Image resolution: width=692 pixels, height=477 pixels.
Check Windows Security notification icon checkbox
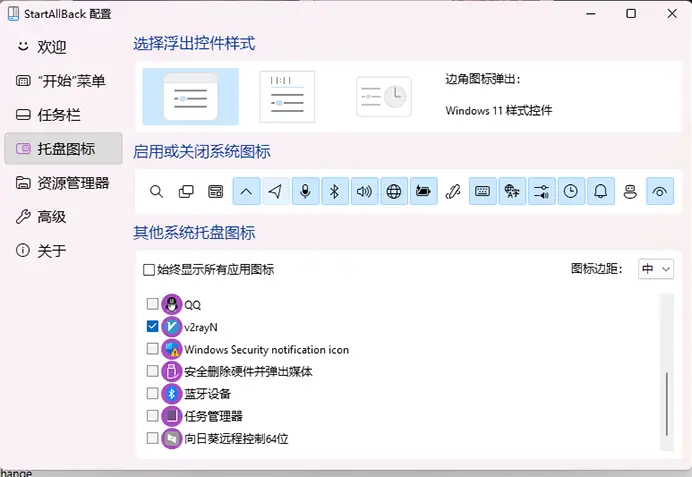pyautogui.click(x=152, y=349)
